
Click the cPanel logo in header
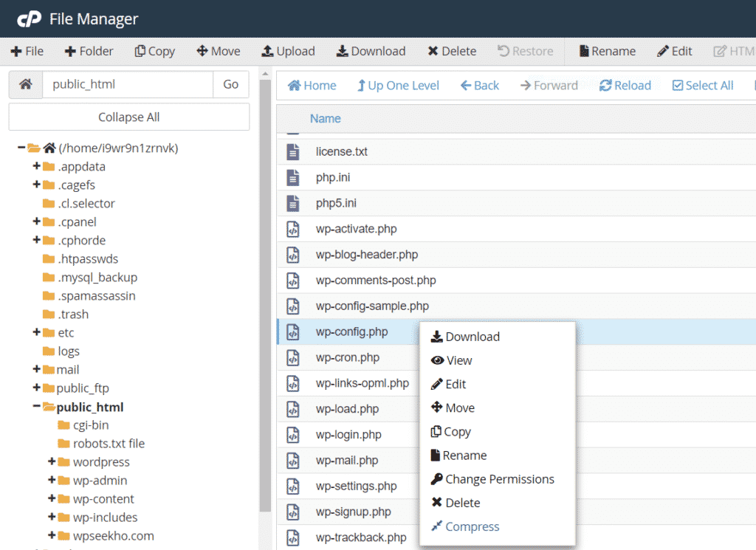30,19
